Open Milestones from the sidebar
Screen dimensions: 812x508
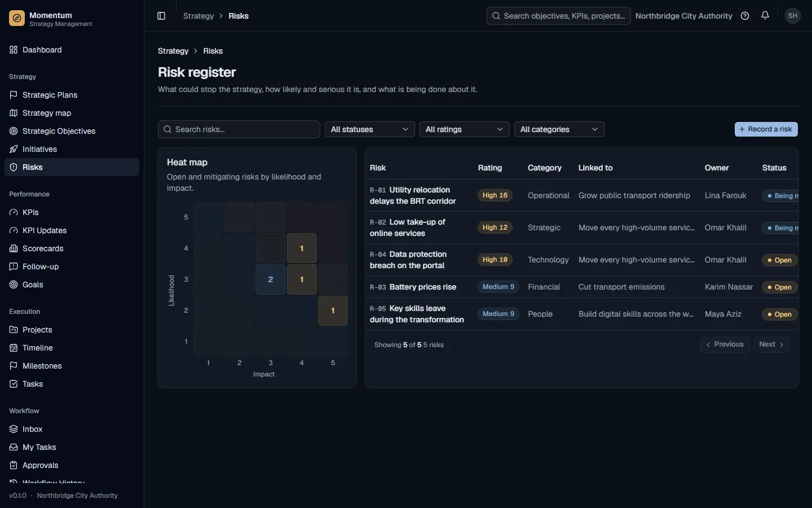72,366
